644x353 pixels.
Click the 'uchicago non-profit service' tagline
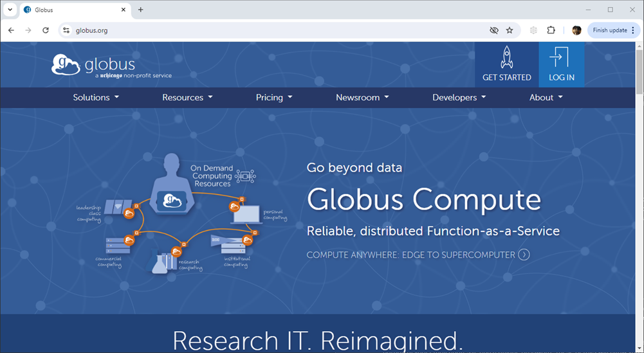pyautogui.click(x=133, y=75)
